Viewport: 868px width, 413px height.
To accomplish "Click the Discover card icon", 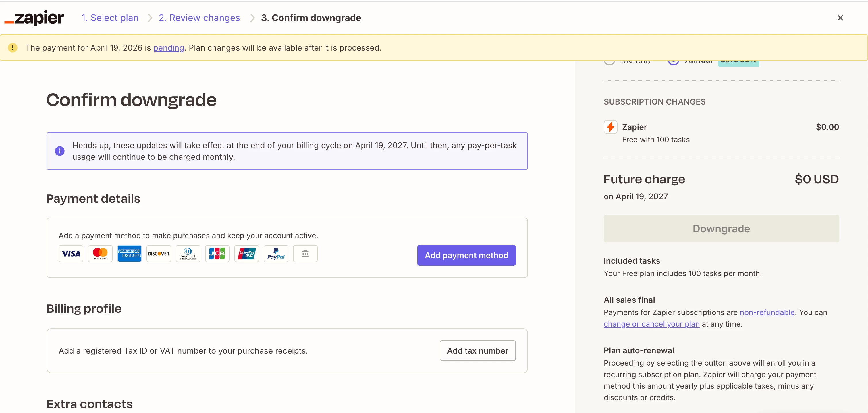I will pyautogui.click(x=159, y=254).
